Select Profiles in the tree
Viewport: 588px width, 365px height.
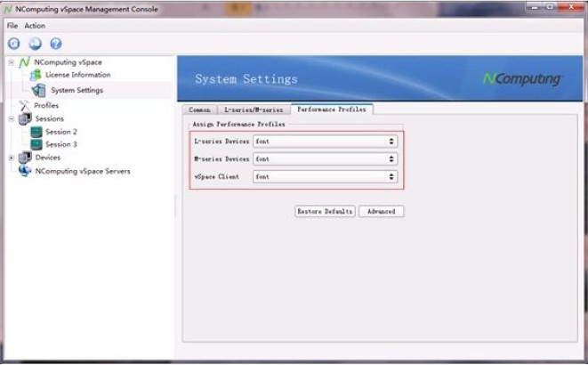46,105
